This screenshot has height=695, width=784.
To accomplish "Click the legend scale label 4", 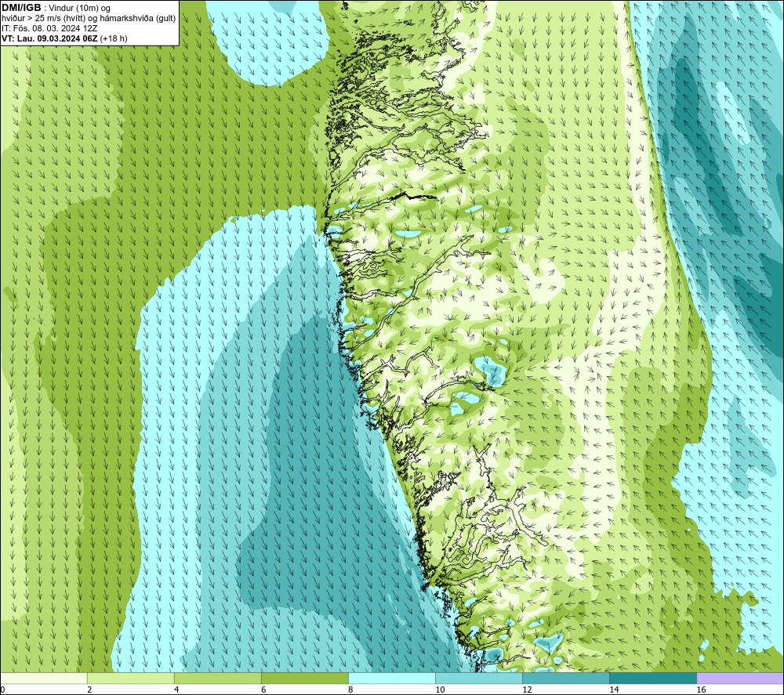I will pos(176,690).
